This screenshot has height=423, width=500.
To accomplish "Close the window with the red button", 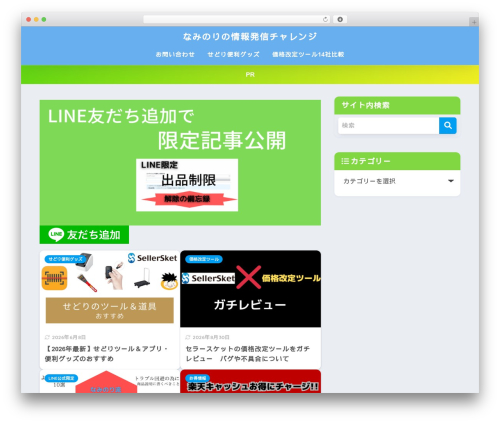I will [x=29, y=20].
